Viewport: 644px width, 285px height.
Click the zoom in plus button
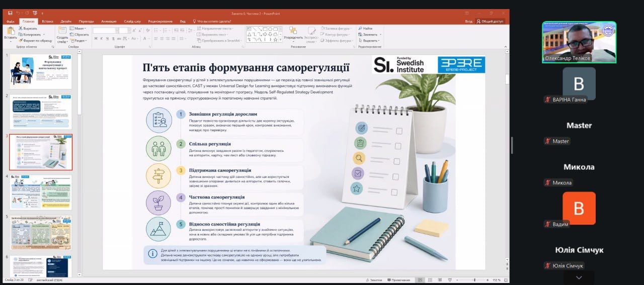click(489, 280)
